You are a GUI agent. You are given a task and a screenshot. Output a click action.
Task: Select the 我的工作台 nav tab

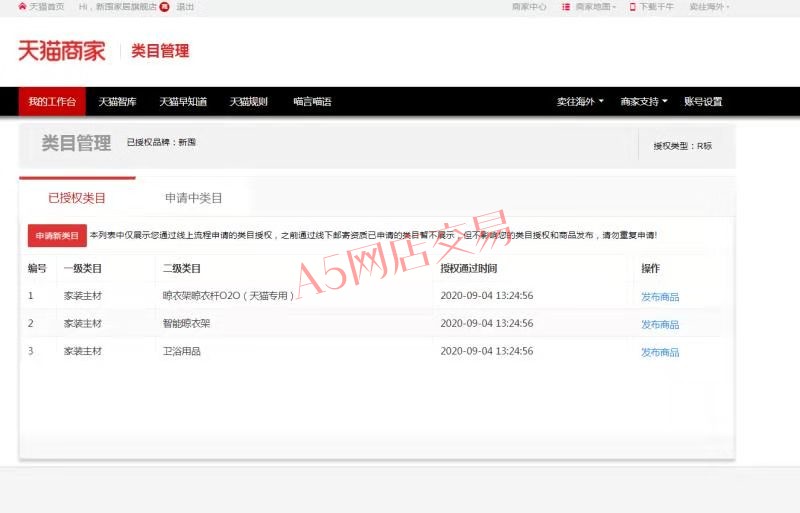[x=52, y=102]
